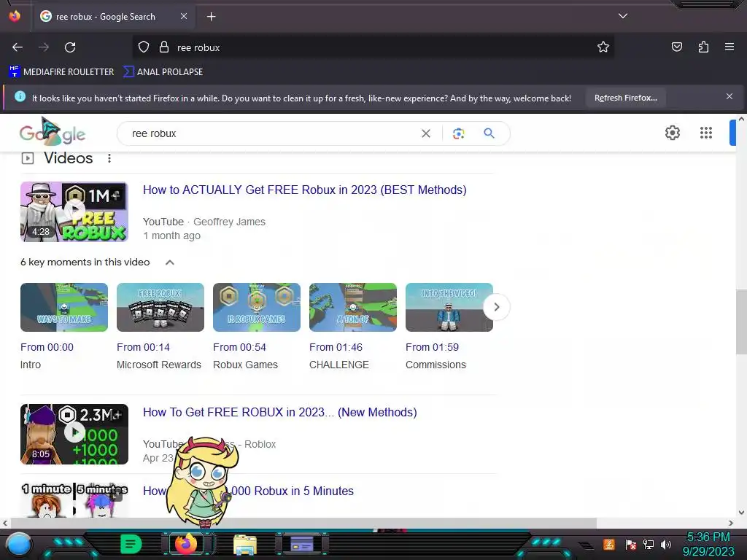Image resolution: width=747 pixels, height=560 pixels.
Task: Clear the search box with X icon
Action: (426, 134)
